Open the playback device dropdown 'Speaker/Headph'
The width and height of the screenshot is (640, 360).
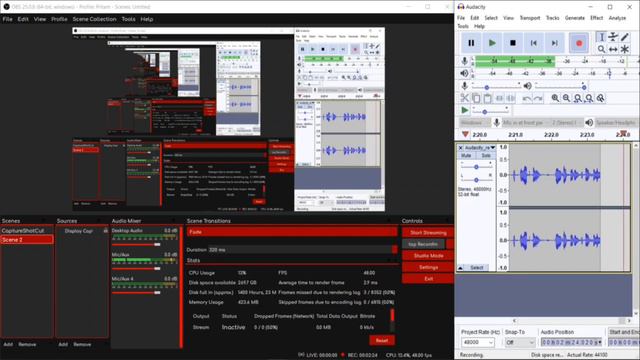pos(616,122)
